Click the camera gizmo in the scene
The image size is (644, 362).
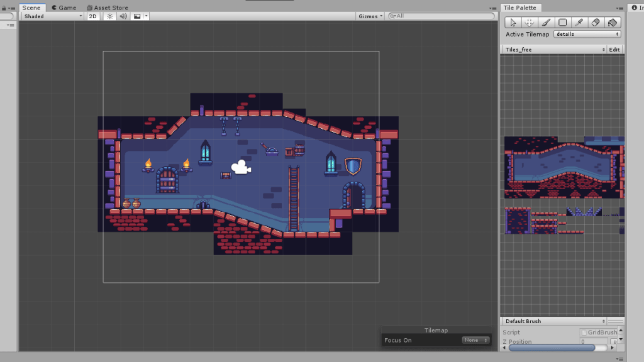(x=241, y=167)
